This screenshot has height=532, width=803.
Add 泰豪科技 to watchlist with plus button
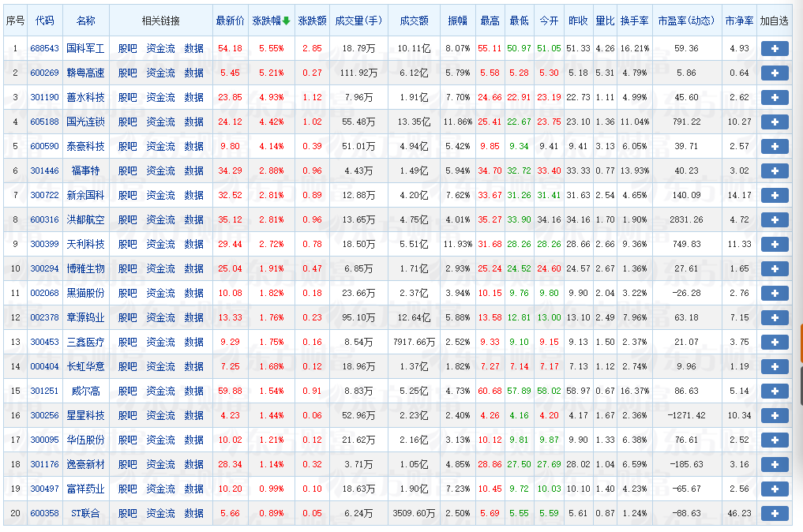pos(775,147)
